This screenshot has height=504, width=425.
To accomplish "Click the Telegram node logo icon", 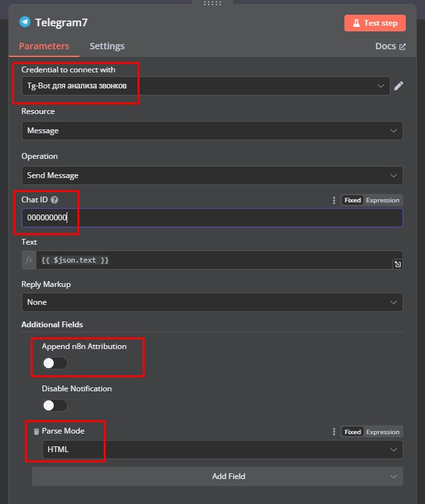I will 25,22.
